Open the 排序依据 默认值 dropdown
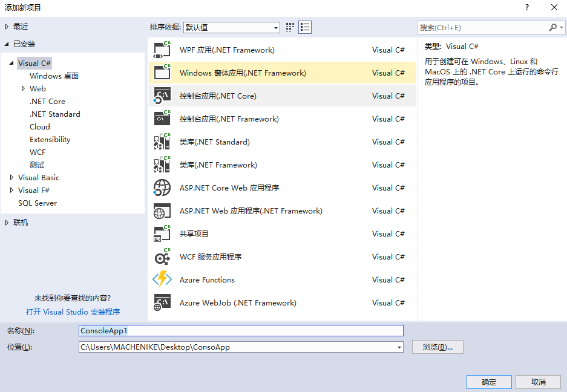 pyautogui.click(x=231, y=27)
